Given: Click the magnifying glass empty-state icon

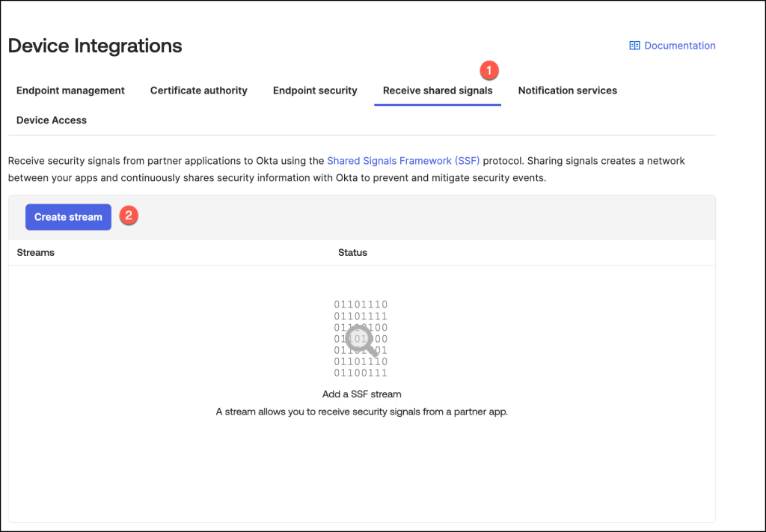Looking at the screenshot, I should coord(362,341).
